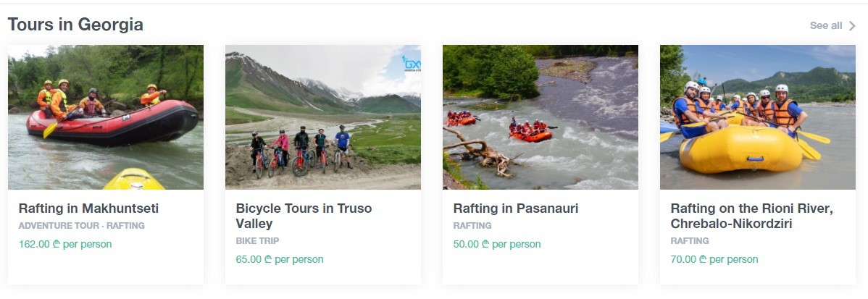This screenshot has width=868, height=299.
Task: Open the Rafting in Makhuntseti photo
Action: click(106, 117)
